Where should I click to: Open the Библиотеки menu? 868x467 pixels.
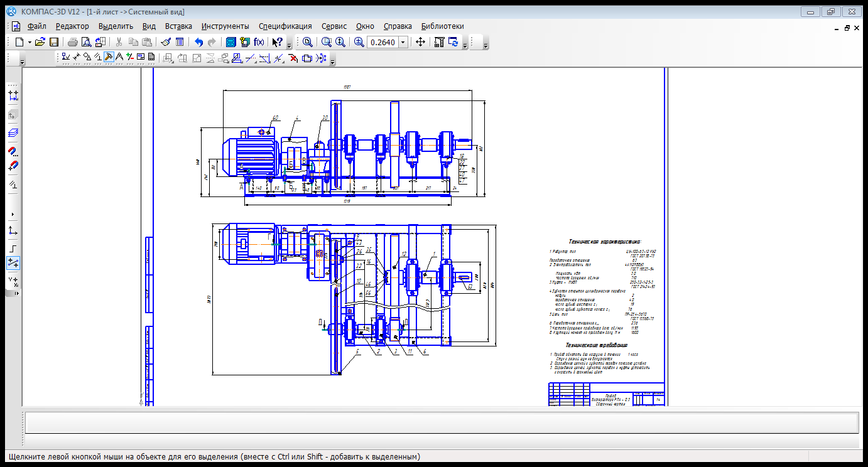443,26
